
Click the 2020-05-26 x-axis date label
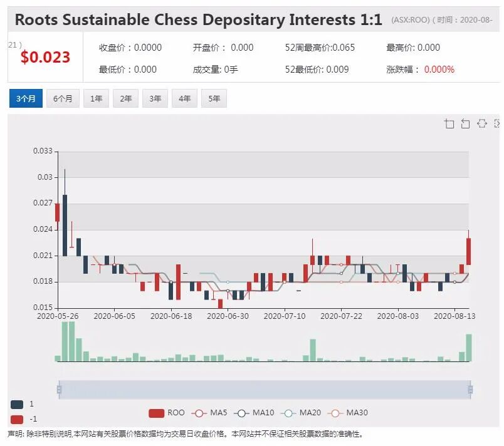coord(58,316)
